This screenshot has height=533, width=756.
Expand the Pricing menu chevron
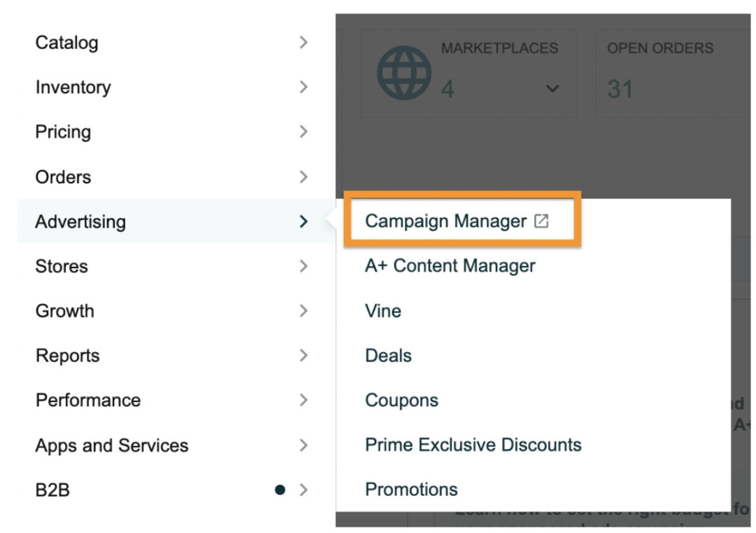[x=303, y=132]
